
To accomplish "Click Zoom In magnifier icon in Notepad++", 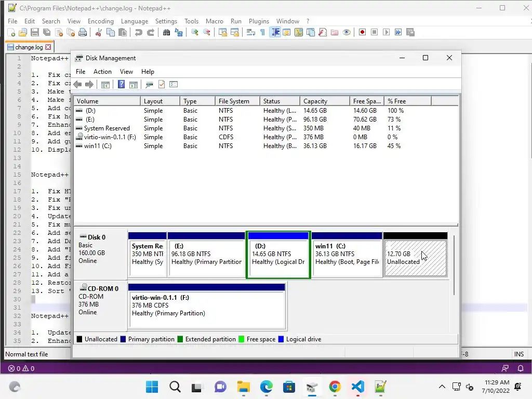I will (195, 33).
